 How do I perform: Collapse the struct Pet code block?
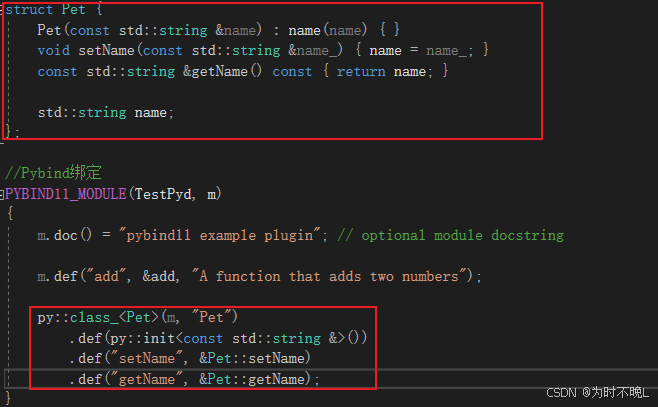click(2, 9)
